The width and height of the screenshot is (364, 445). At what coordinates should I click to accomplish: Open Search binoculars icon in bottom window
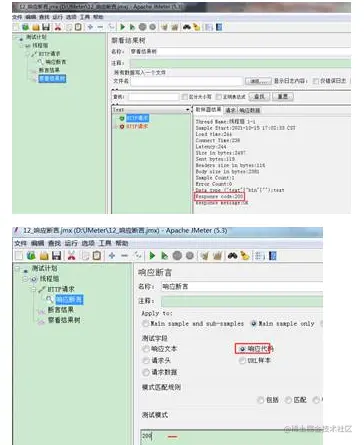(232, 256)
